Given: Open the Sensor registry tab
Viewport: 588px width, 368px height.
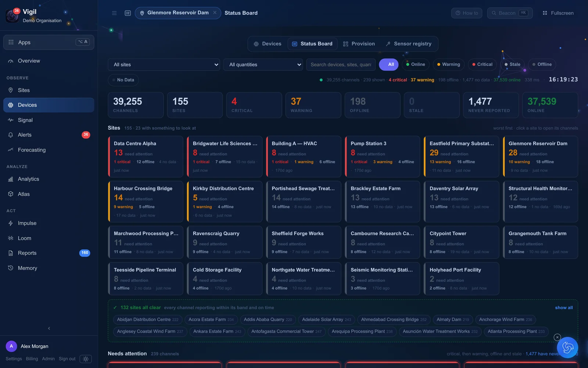Looking at the screenshot, I should point(409,44).
